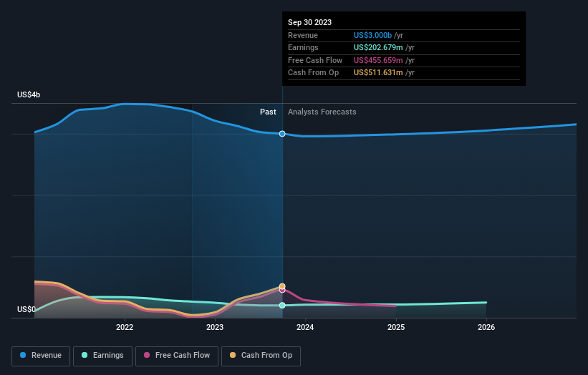
Task: Click the Past label on chart
Action: pos(268,112)
